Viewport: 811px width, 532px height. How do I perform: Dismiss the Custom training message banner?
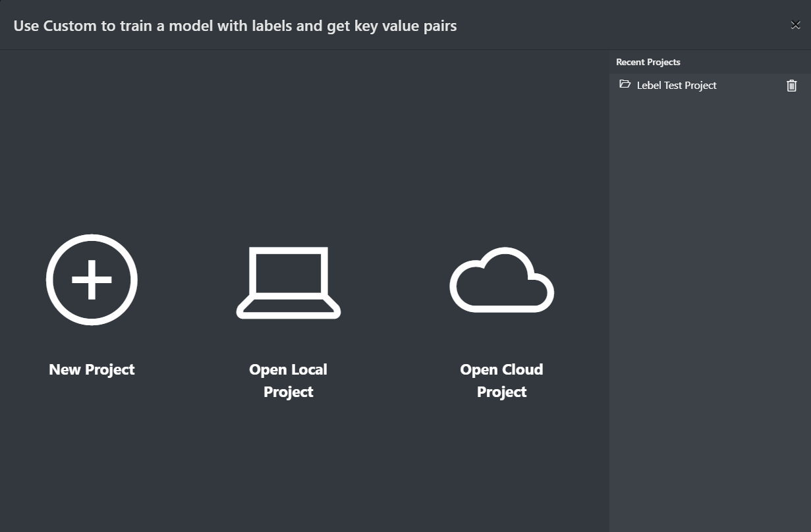coord(795,25)
